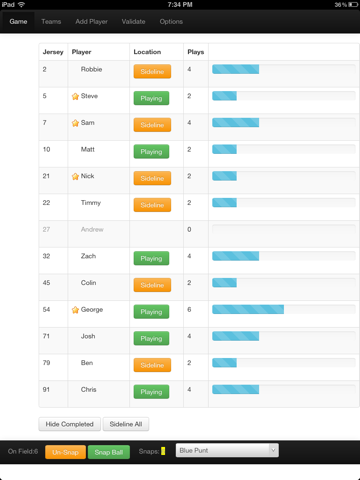
Task: Click the Snap Ball button
Action: click(x=109, y=452)
